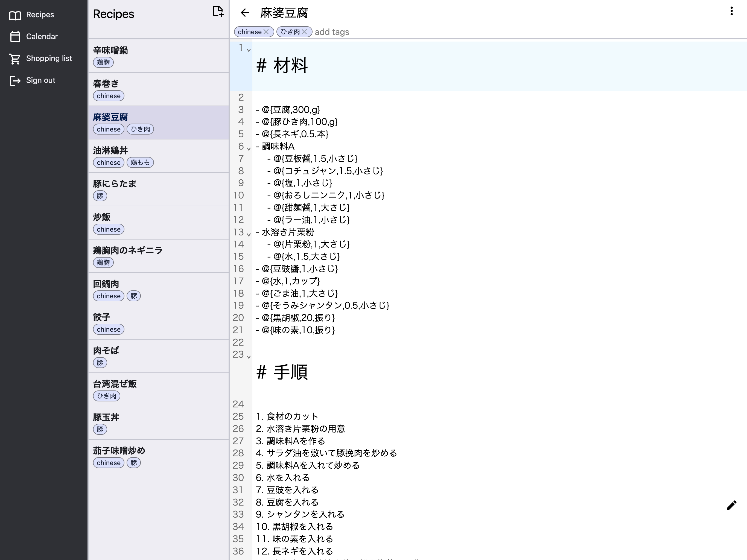Click the chinese tag under 餃子
Image resolution: width=747 pixels, height=560 pixels.
(x=108, y=329)
